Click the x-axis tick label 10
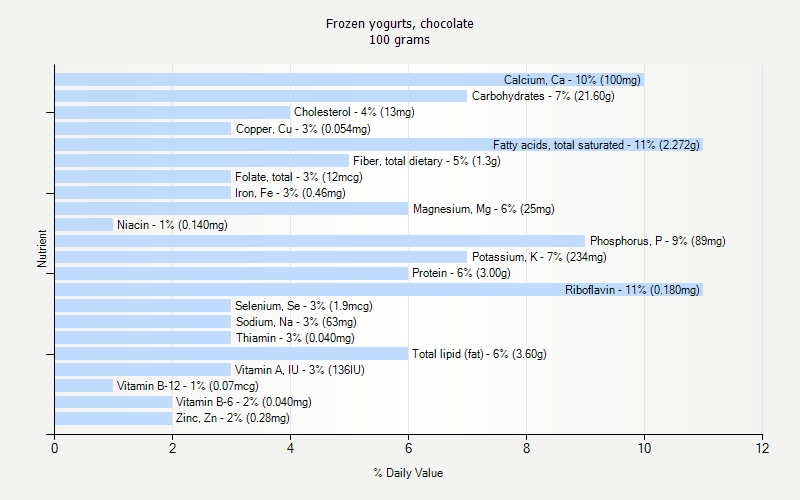 (644, 448)
